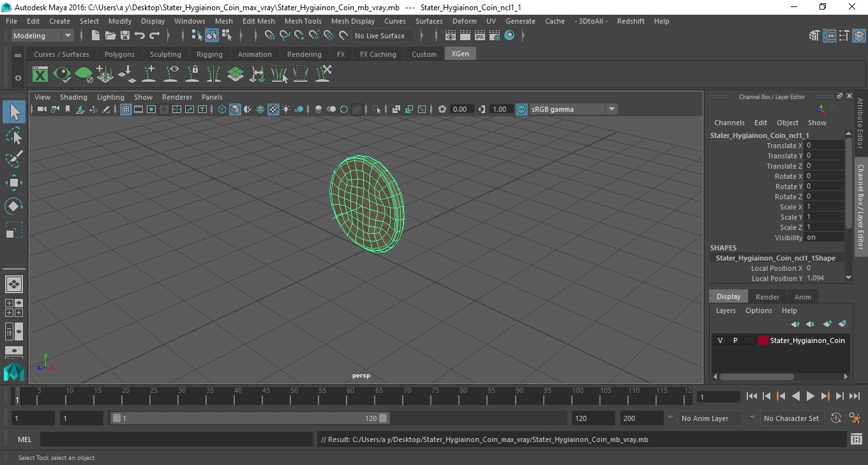The width and height of the screenshot is (868, 465).
Task: Create a new scene with the toolbar icon
Action: (x=95, y=36)
